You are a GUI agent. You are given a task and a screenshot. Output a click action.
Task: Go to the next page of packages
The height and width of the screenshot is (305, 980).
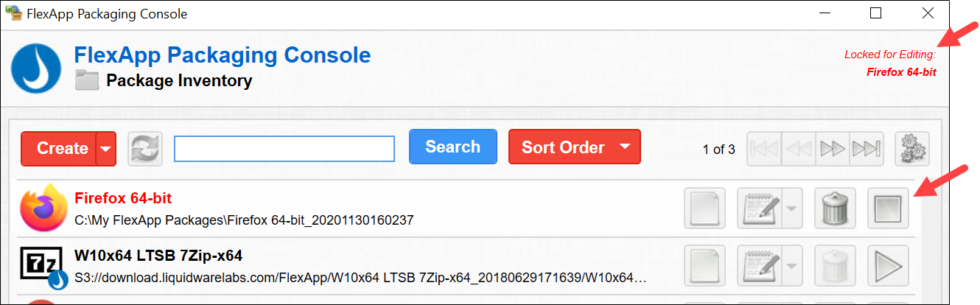tap(833, 149)
